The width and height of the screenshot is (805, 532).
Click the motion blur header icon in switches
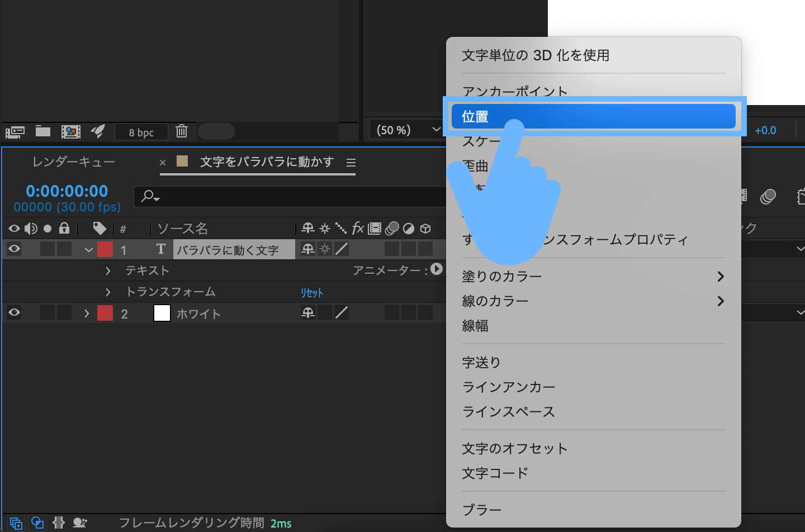392,228
